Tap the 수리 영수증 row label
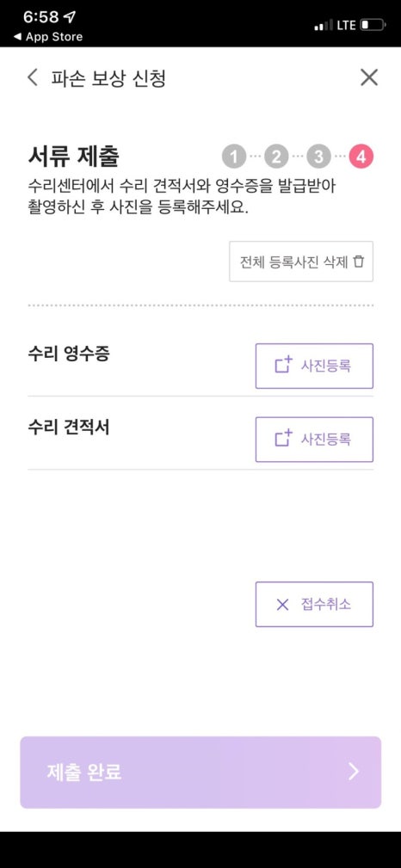This screenshot has width=401, height=868. [x=69, y=354]
